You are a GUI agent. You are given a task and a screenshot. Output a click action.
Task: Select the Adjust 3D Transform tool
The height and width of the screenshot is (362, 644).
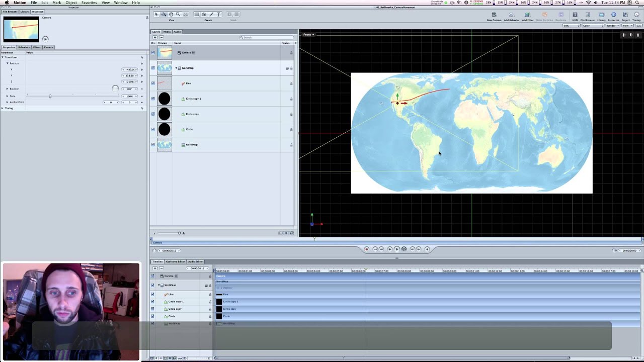click(164, 15)
